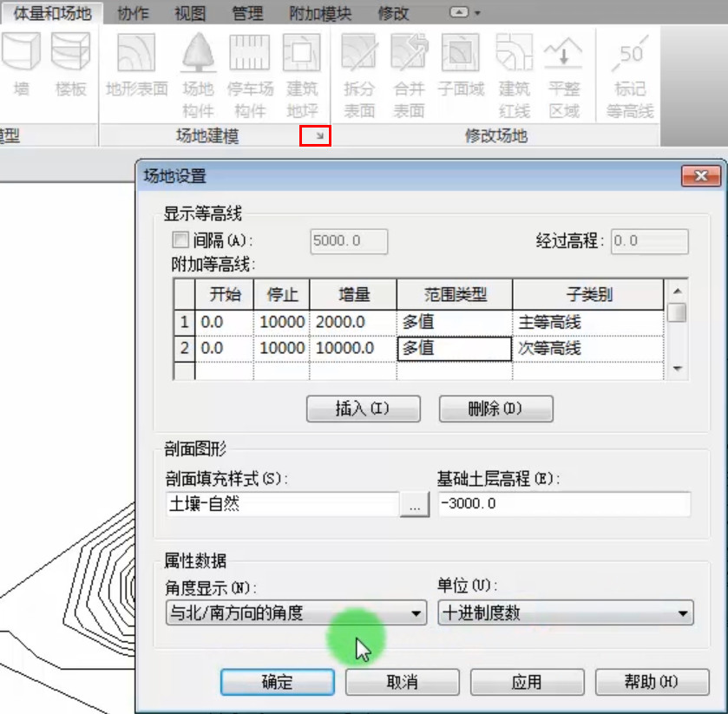This screenshot has height=714, width=728.
Task: Switch to the 协作 ribbon tab
Action: (x=133, y=13)
